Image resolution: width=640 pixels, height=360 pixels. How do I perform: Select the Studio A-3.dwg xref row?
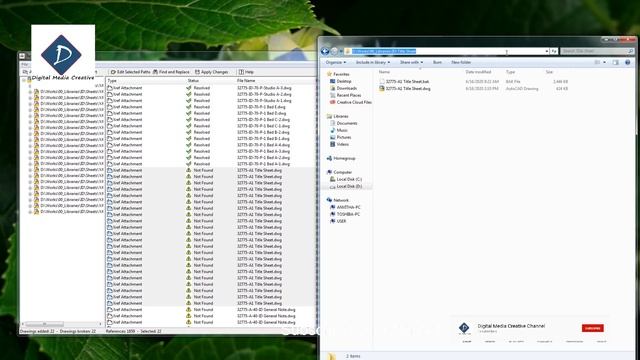(x=211, y=88)
